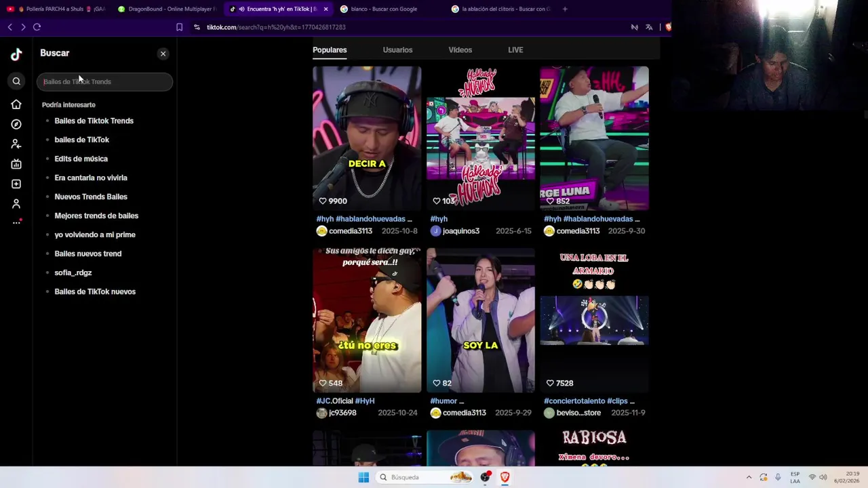The image size is (868, 488).
Task: Open the Profile icon in the sidebar
Action: pyautogui.click(x=16, y=203)
